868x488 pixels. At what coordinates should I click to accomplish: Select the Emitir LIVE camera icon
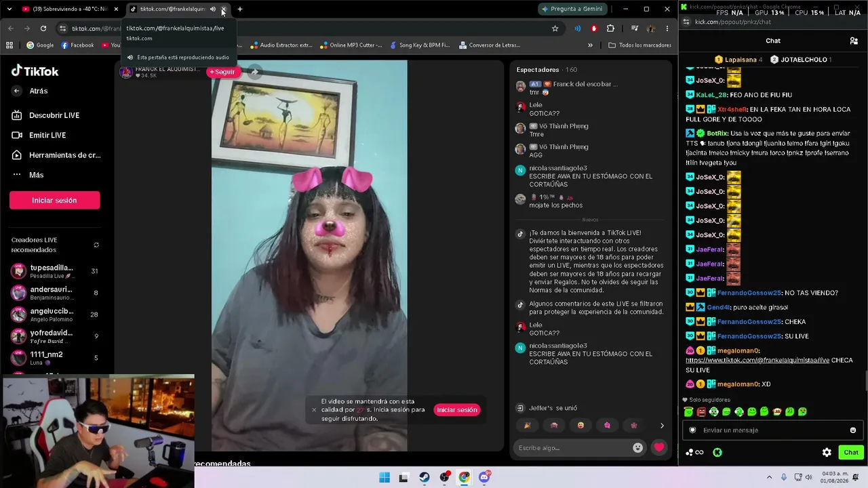tap(17, 135)
